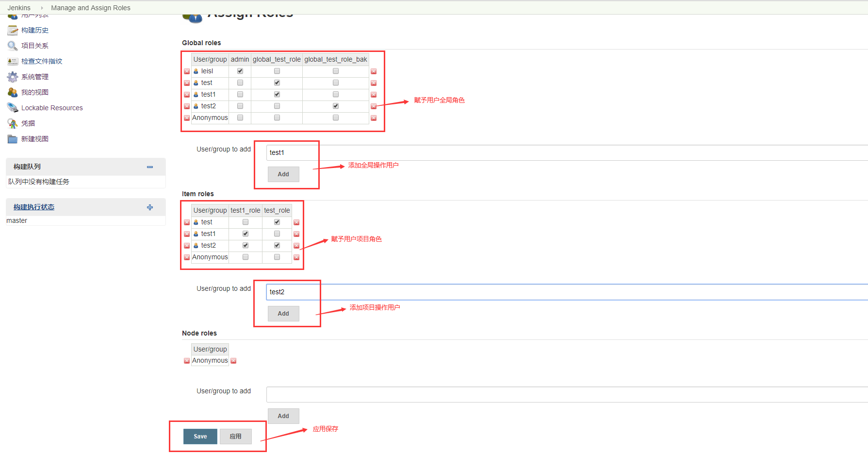Delete test2 row using right red X in Global roles

tap(374, 106)
